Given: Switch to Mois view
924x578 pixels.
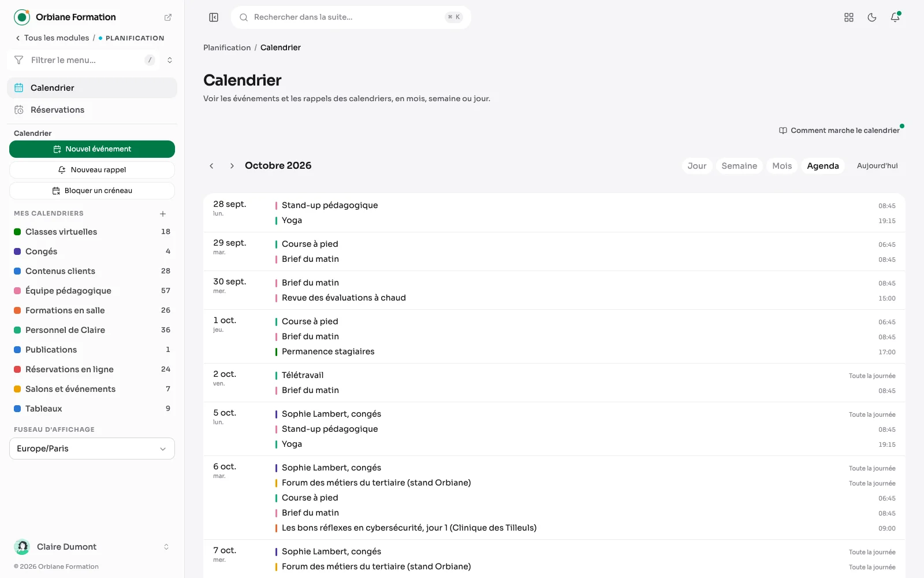Looking at the screenshot, I should 782,166.
